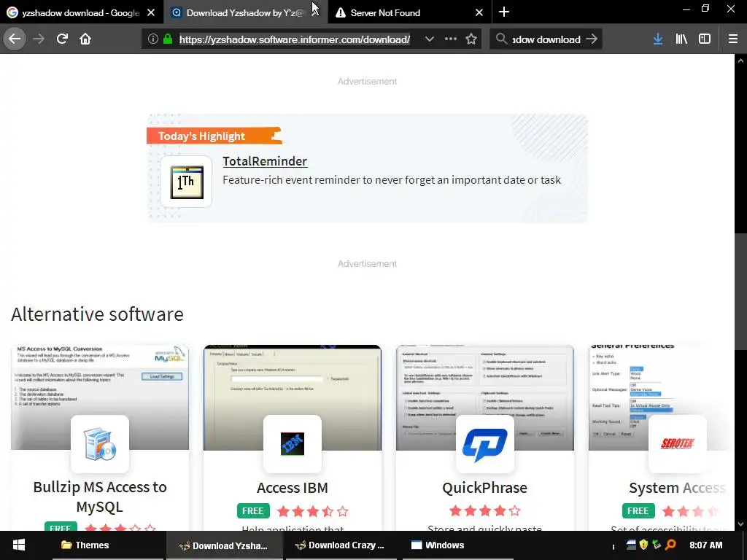Click the Bullzip installer box icon
The height and width of the screenshot is (560, 747).
tap(100, 444)
